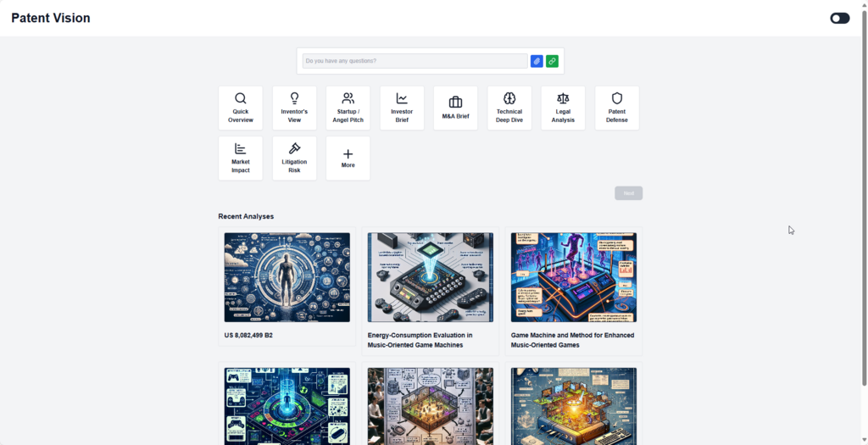
Task: Open Energy-Consumption Evaluation analysis link
Action: (x=420, y=340)
